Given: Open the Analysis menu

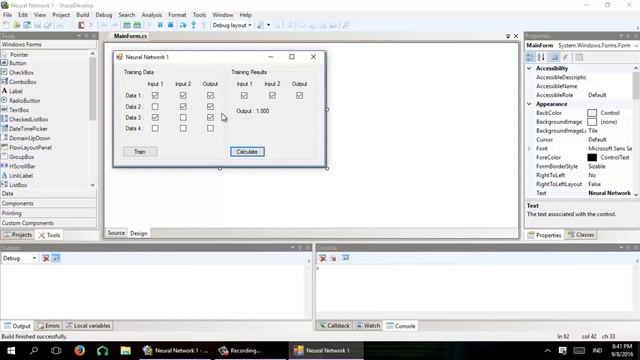Looking at the screenshot, I should [x=151, y=15].
